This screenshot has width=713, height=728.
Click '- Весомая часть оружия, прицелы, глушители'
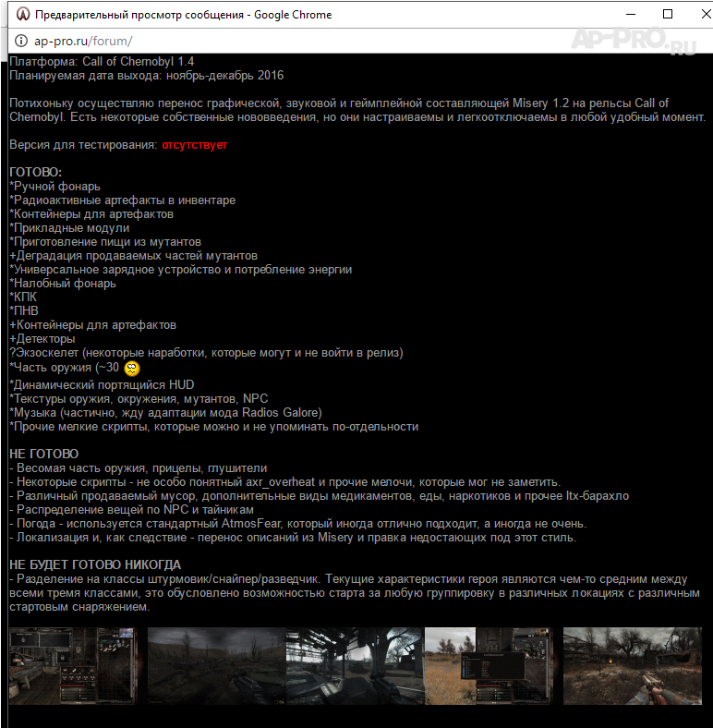tap(139, 468)
